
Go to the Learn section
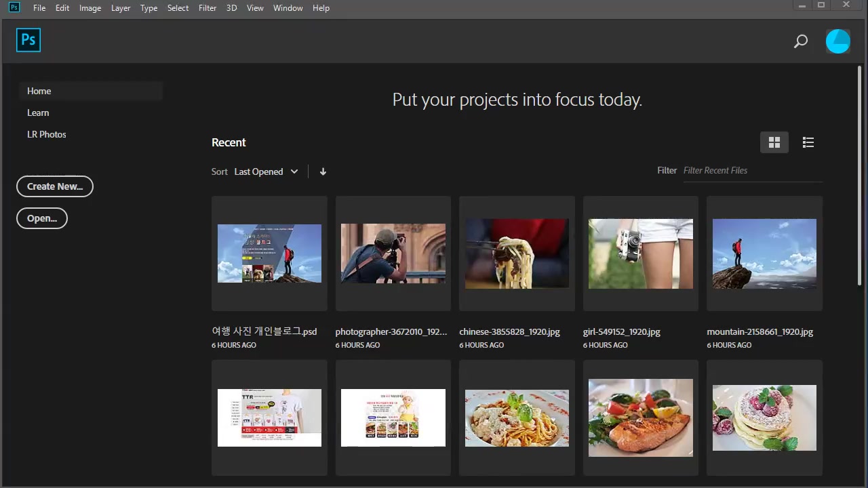point(38,113)
